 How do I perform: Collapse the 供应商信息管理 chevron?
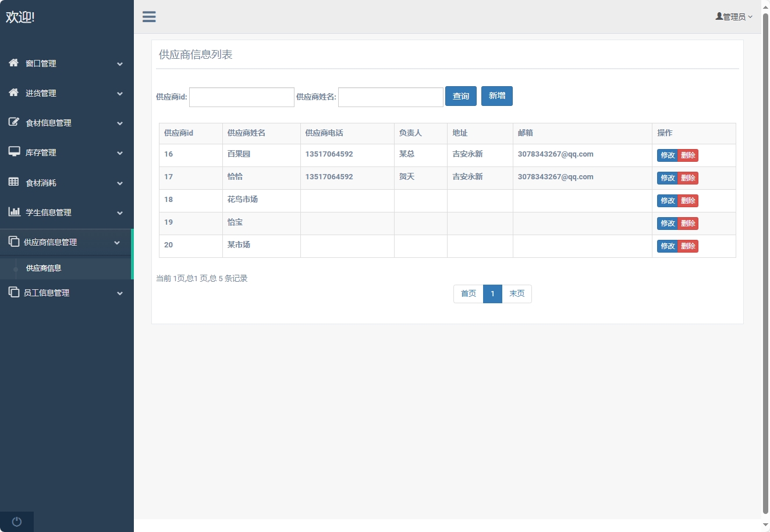tap(117, 243)
